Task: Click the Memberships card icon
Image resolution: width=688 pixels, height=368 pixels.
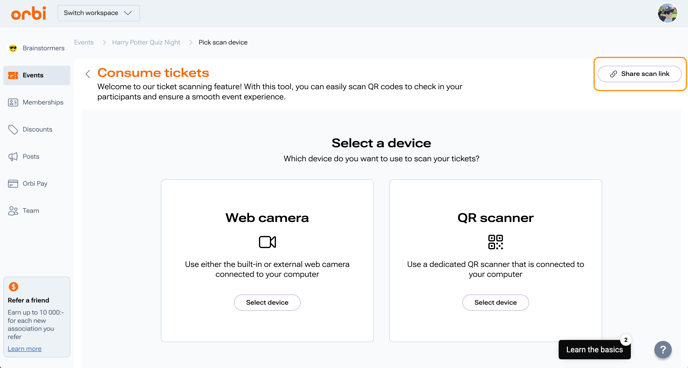Action: point(13,102)
